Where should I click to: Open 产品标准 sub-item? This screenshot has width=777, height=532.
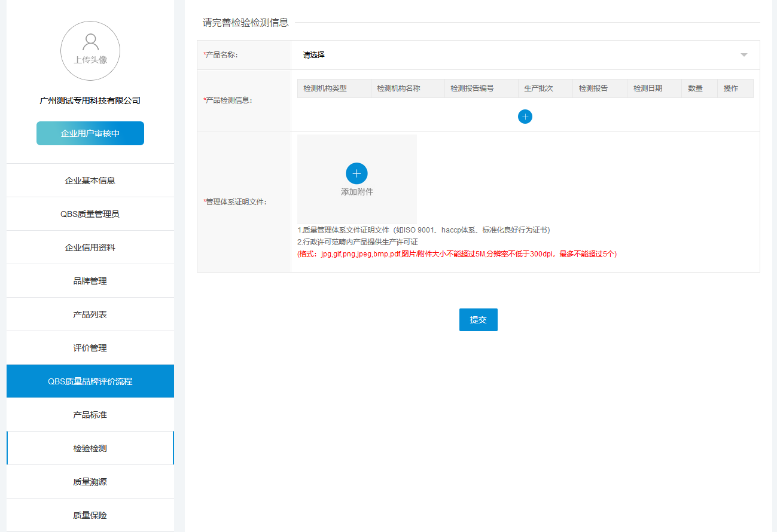[x=90, y=415]
